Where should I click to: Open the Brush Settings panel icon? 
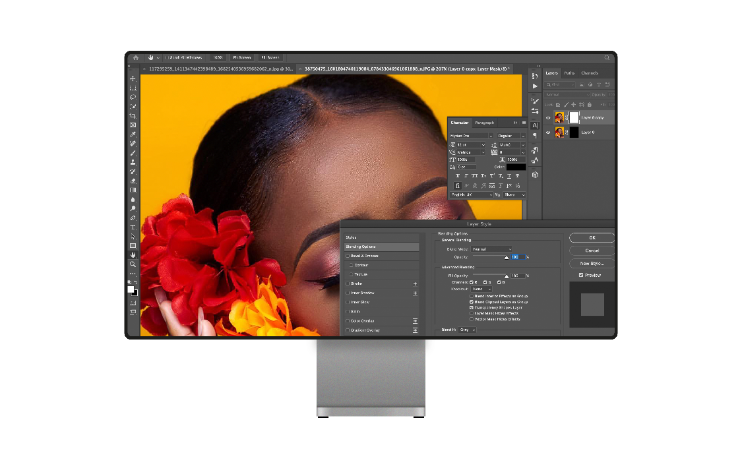click(x=535, y=101)
